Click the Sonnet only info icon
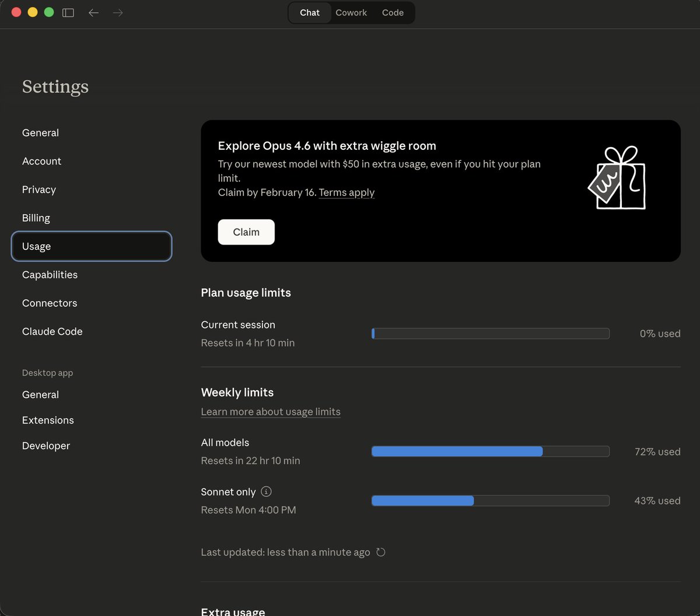This screenshot has height=616, width=700. pos(266,491)
